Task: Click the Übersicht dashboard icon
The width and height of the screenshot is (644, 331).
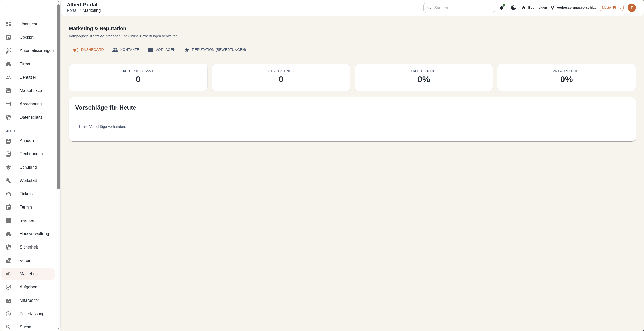Action: tap(8, 24)
